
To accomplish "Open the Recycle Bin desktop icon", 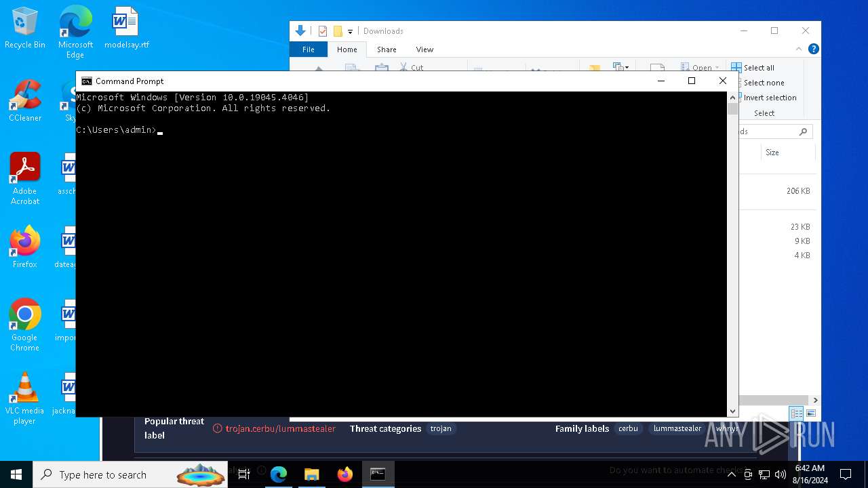I will point(25,28).
